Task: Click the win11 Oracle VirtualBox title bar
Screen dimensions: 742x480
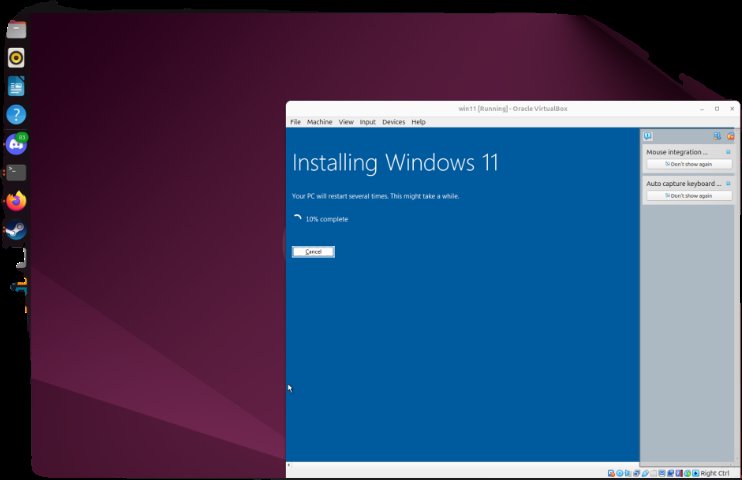Action: 512,108
